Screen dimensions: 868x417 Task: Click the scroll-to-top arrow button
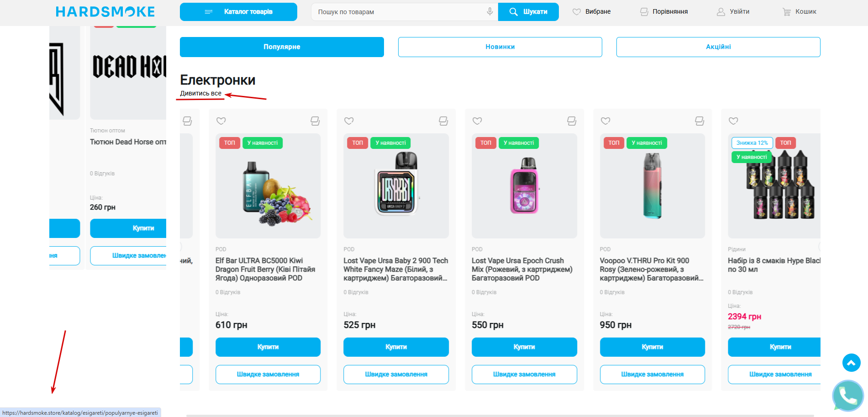pyautogui.click(x=851, y=363)
